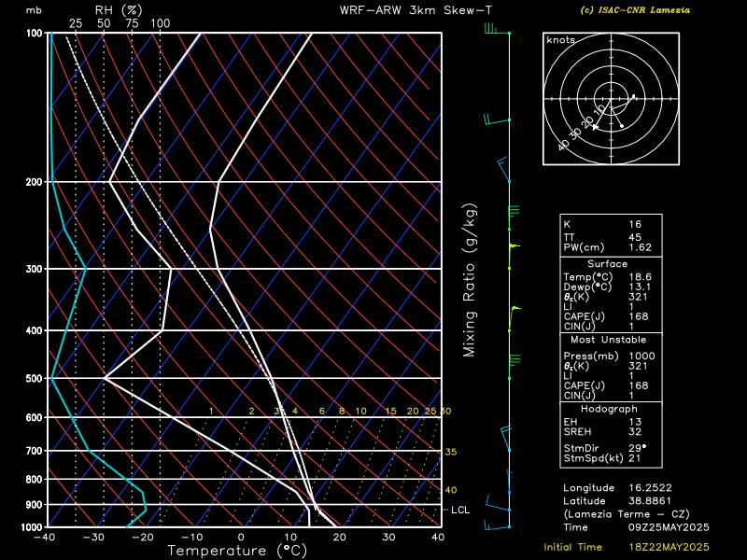Click the Time value '09Z25MAY2025'
The image size is (747, 560).
pyautogui.click(x=669, y=527)
